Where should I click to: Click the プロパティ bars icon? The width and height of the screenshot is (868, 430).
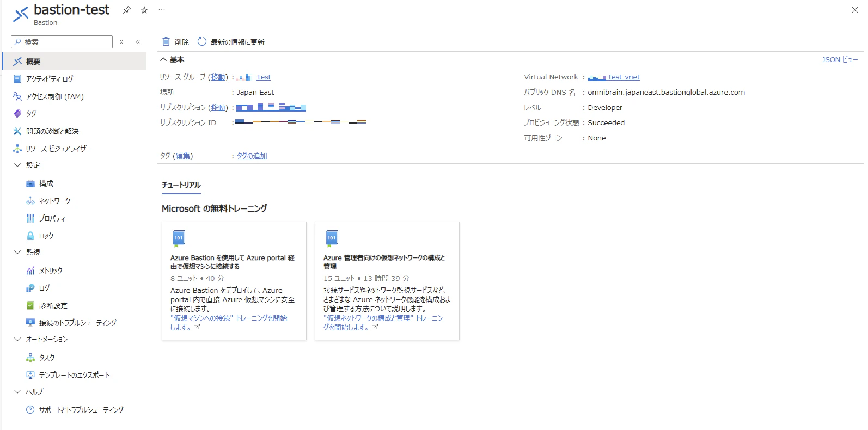click(30, 218)
